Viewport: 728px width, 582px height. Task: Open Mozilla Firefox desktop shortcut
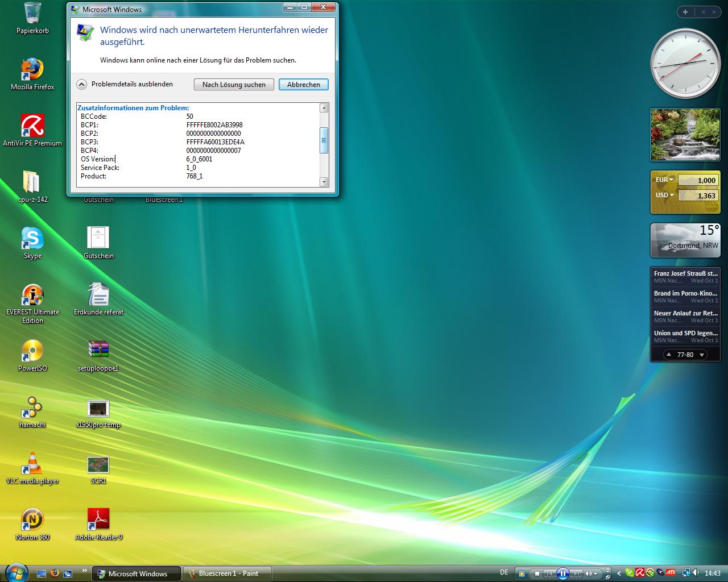[32, 74]
